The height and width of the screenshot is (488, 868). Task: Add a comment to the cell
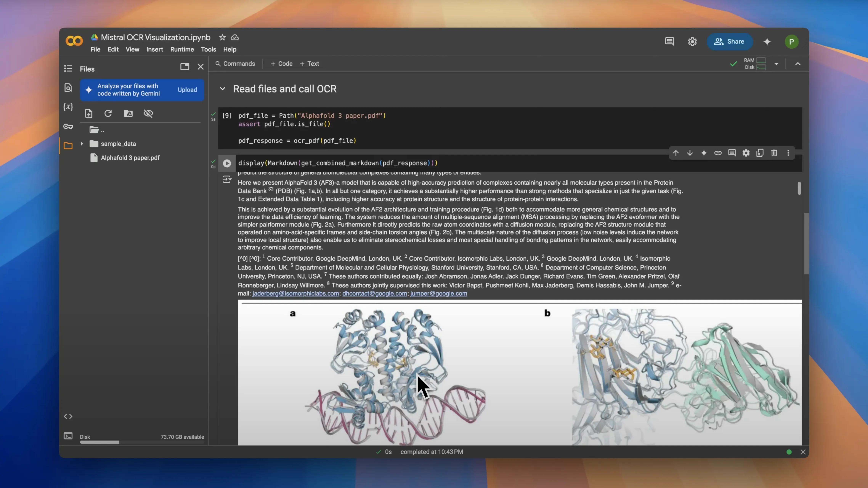[732, 153]
